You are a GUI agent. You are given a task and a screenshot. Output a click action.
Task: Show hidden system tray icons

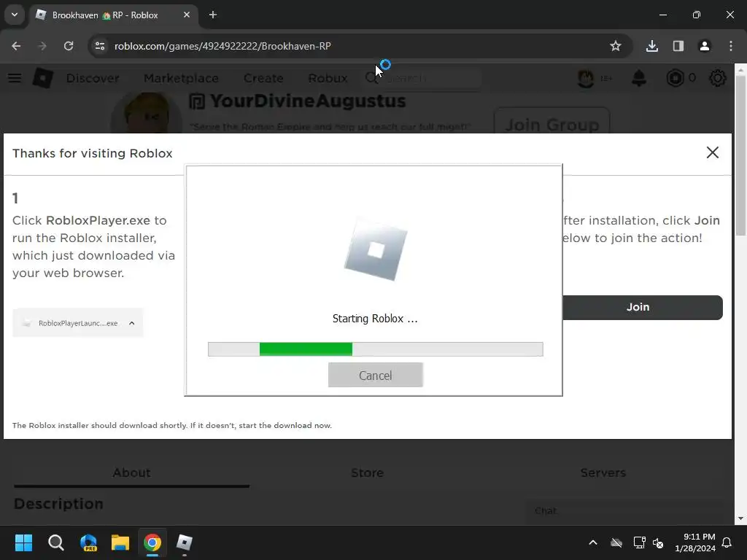pos(593,542)
